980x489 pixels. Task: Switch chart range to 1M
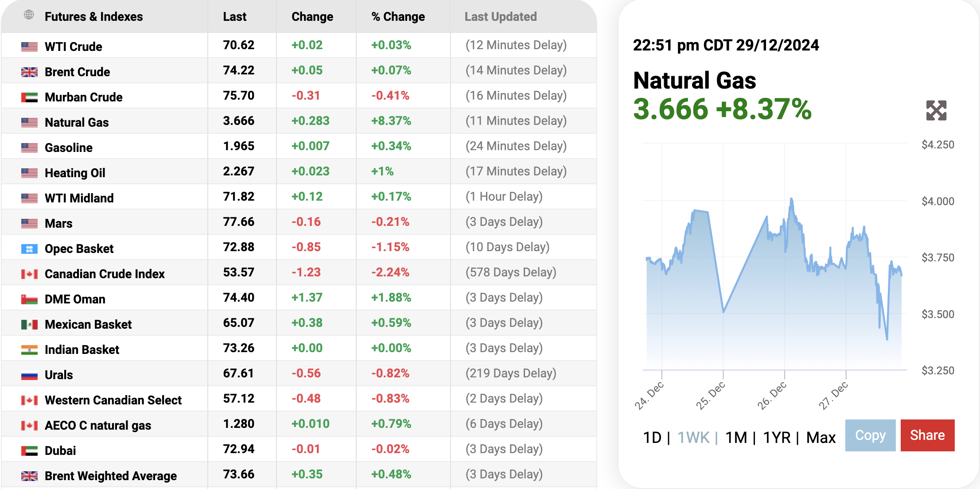point(736,438)
